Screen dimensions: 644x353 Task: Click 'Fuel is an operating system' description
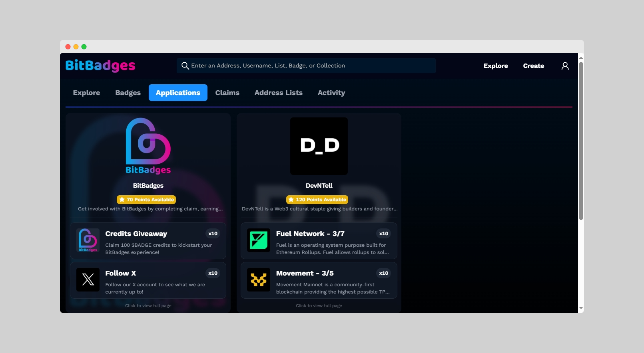[333, 249]
